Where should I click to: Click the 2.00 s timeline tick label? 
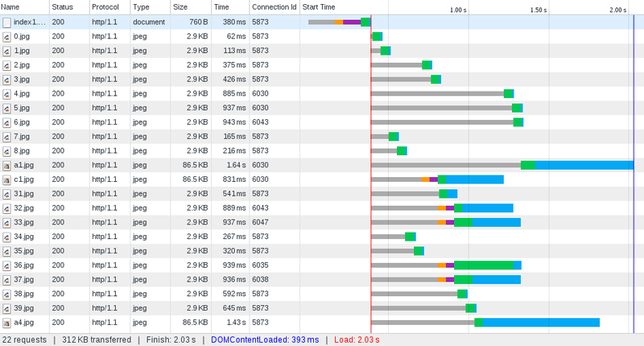pyautogui.click(x=618, y=10)
